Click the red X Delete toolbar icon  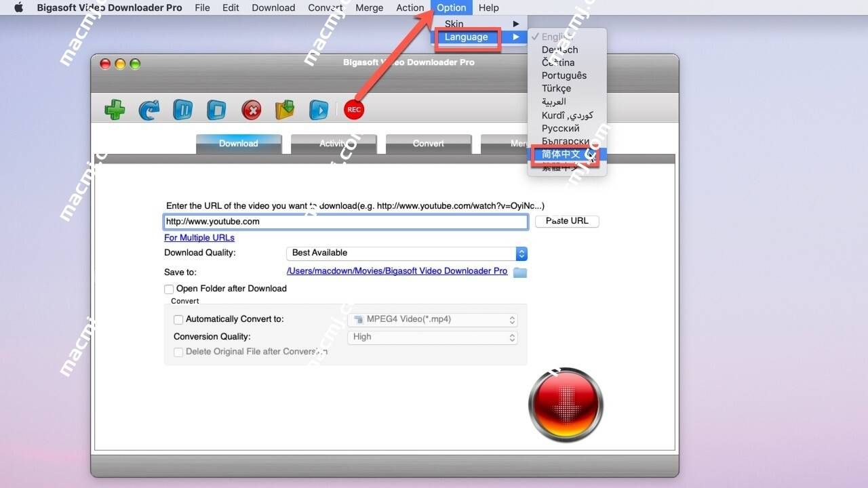(252, 110)
